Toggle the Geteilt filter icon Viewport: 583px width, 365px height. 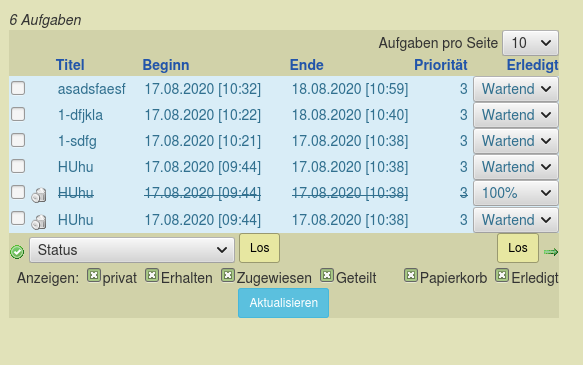(327, 276)
